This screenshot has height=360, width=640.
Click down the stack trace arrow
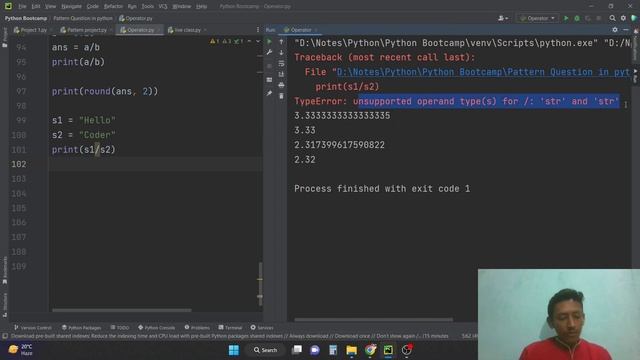[281, 52]
